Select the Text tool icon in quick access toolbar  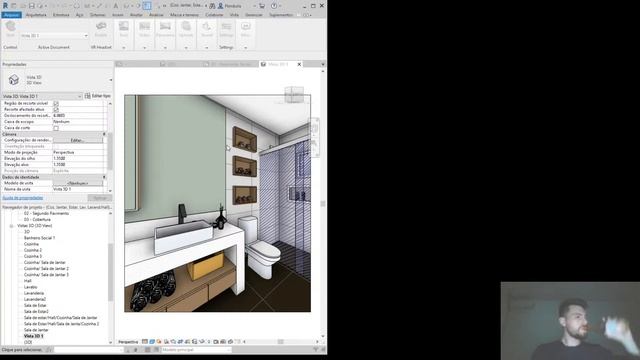click(x=116, y=6)
